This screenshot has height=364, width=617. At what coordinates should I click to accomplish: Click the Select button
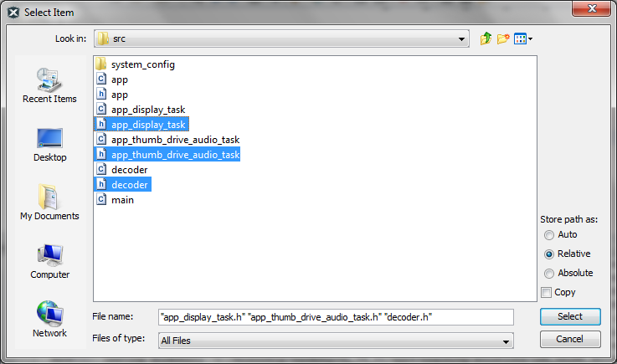570,316
